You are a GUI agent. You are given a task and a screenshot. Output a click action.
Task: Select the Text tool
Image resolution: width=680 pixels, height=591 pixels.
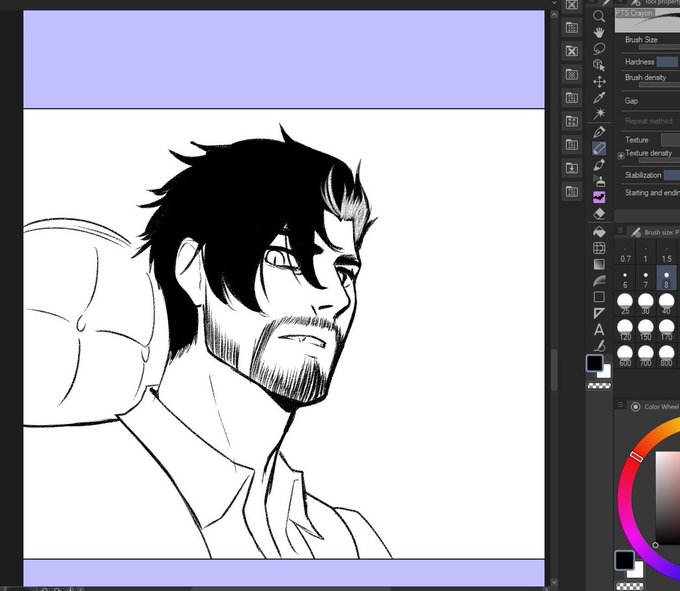[599, 330]
